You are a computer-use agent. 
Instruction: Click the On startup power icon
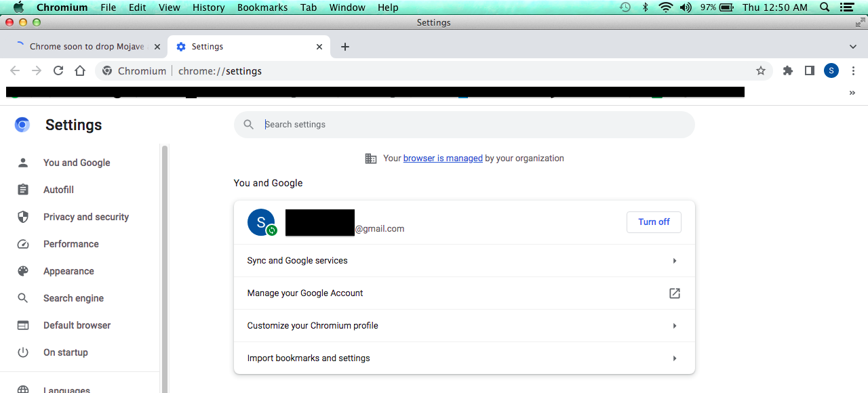[x=23, y=352]
